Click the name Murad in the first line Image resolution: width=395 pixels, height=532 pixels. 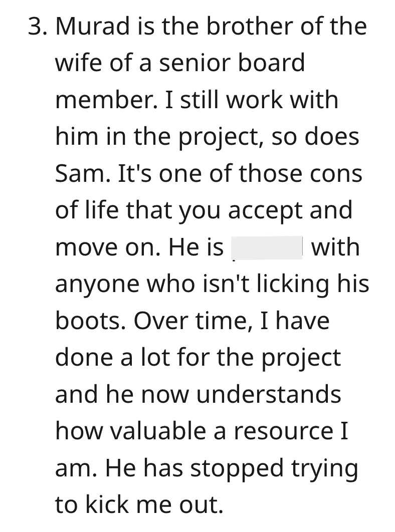(x=93, y=26)
